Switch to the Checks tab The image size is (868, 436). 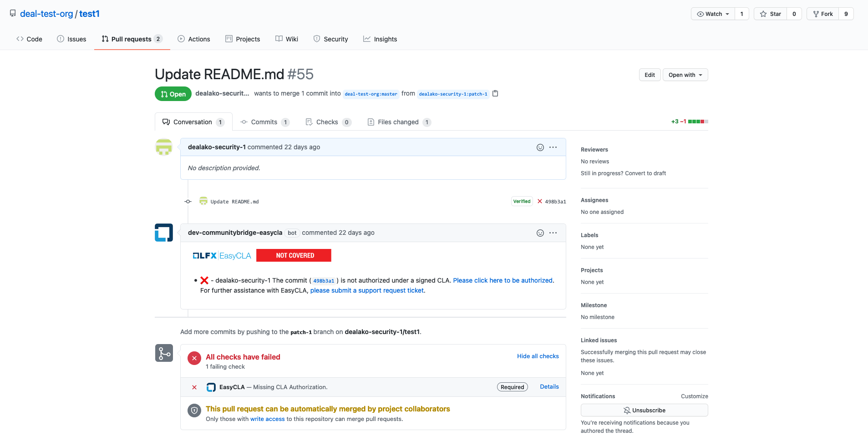pos(328,122)
